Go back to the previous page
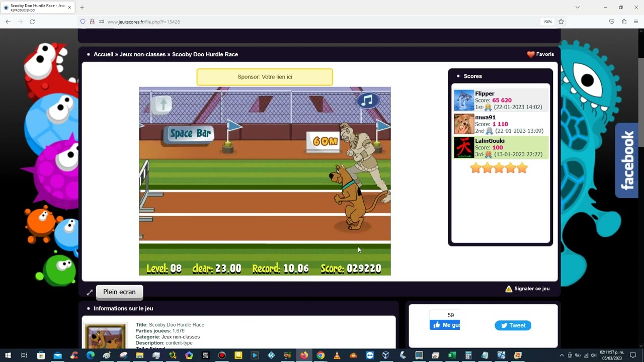644x362 pixels. [8, 22]
